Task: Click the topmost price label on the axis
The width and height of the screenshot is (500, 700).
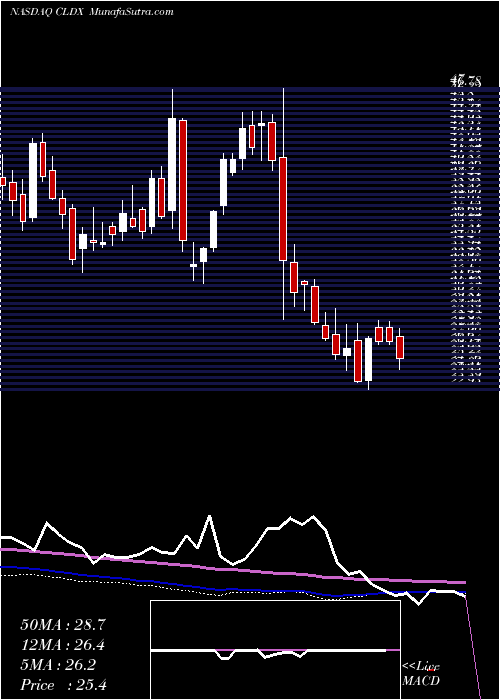Action: pyautogui.click(x=465, y=82)
